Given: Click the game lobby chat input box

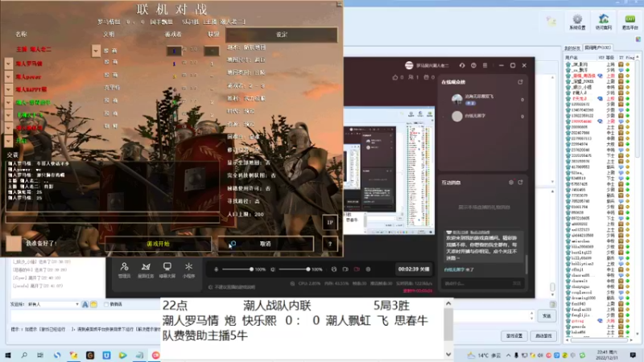Looking at the screenshot, I should 113,219.
